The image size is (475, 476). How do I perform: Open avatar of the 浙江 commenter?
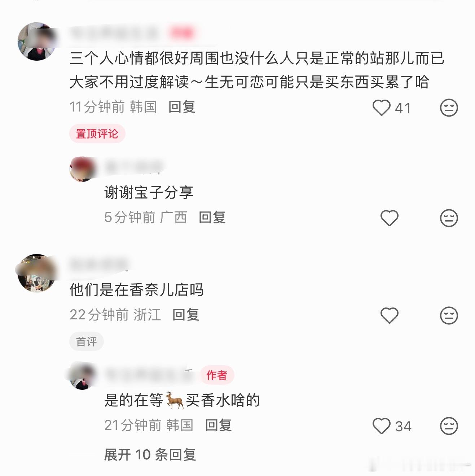(37, 273)
